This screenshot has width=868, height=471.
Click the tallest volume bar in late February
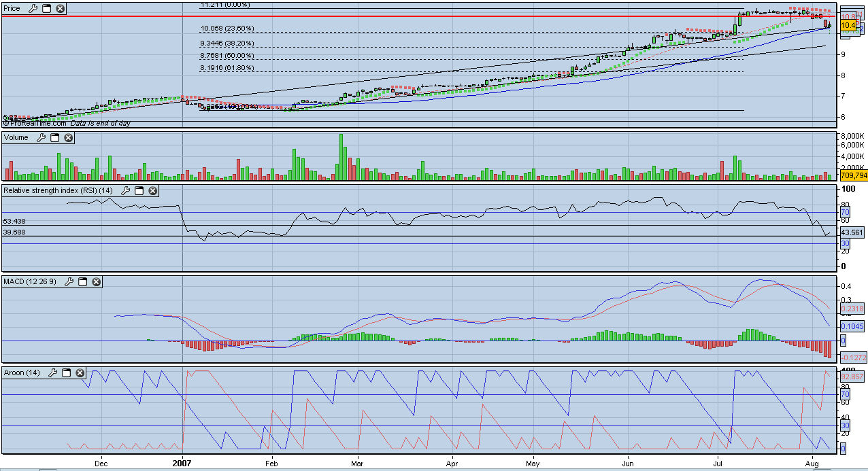click(341, 157)
